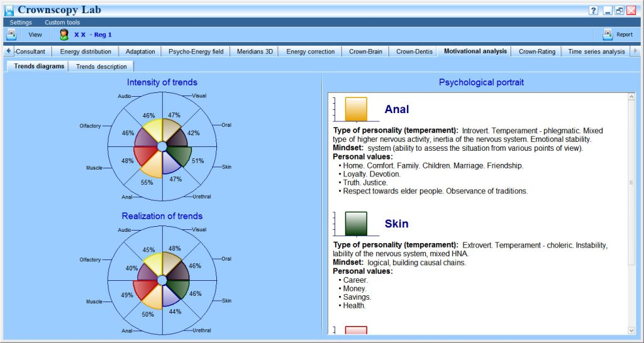The height and width of the screenshot is (343, 644).
Task: Click the 'Career.' bullet under Skin
Action: [x=356, y=280]
